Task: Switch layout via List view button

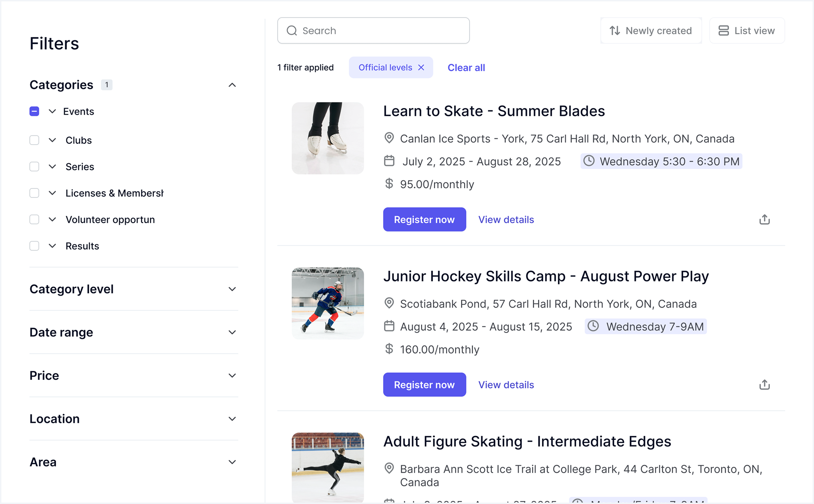Action: point(747,30)
